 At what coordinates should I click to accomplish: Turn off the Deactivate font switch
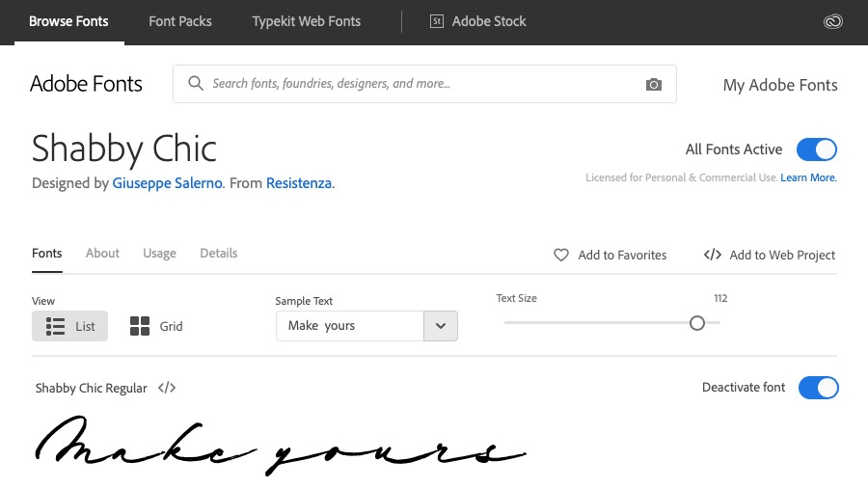click(818, 388)
